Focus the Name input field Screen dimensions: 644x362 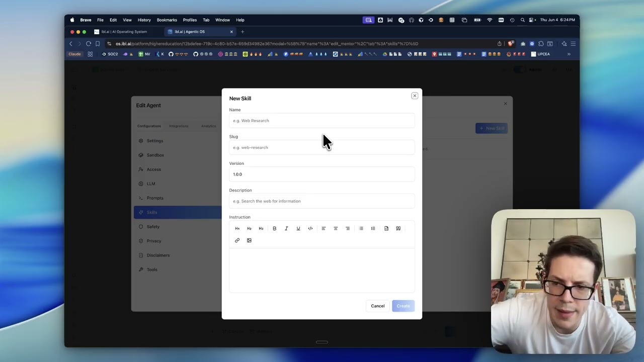322,121
